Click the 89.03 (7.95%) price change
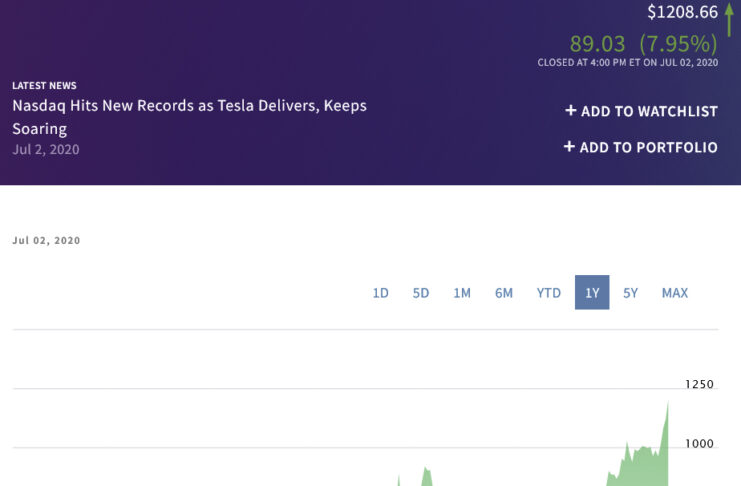 [643, 44]
